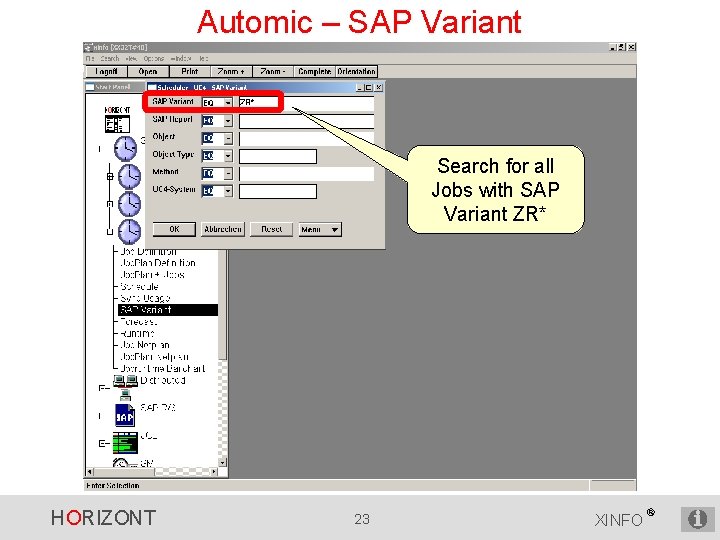The height and width of the screenshot is (540, 720).
Task: Expand the Distributed tree node
Action: [101, 388]
